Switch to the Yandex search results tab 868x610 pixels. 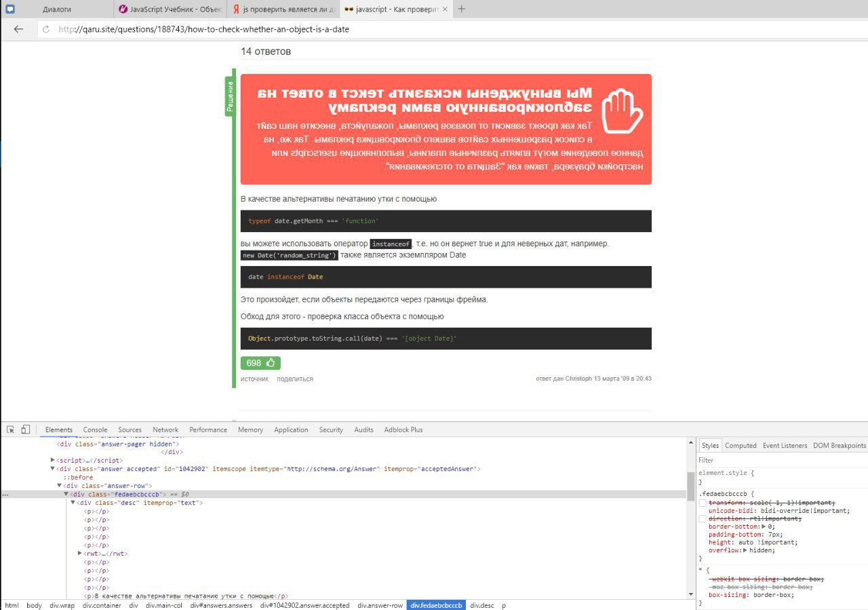pyautogui.click(x=282, y=9)
